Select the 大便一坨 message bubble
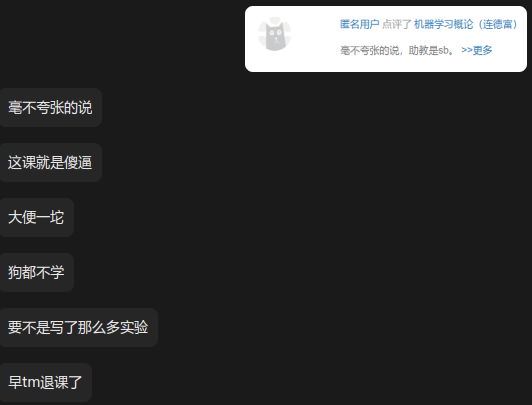532x405 pixels. pyautogui.click(x=37, y=217)
